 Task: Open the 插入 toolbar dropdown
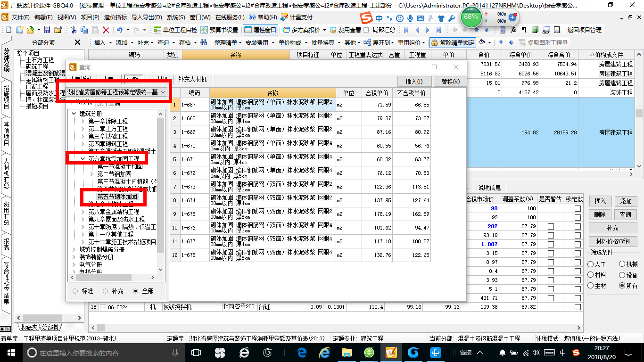pyautogui.click(x=103, y=42)
